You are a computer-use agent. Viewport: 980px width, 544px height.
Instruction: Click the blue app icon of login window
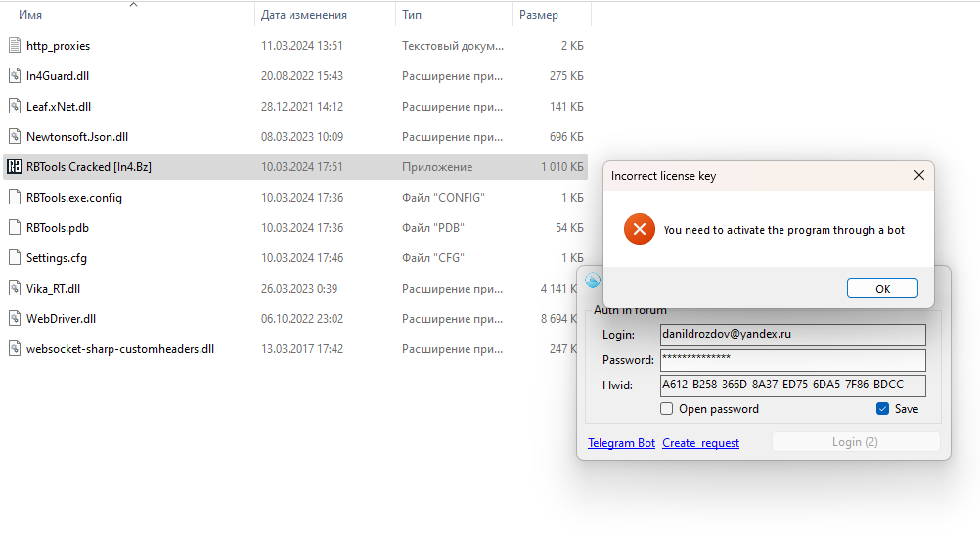click(x=593, y=280)
